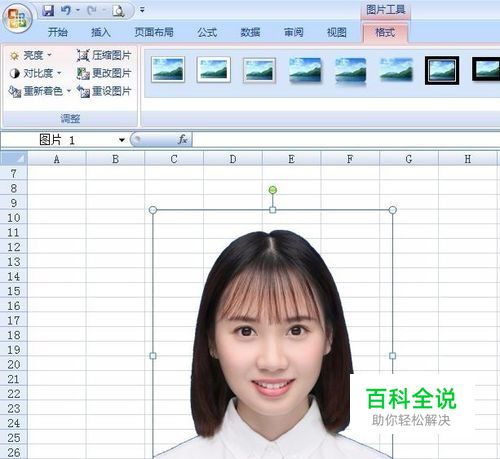
Task: Switch to the 插入 tab
Action: click(101, 32)
